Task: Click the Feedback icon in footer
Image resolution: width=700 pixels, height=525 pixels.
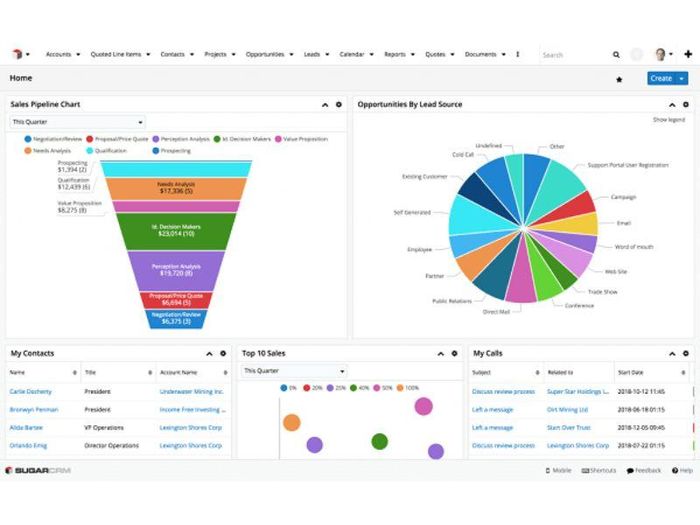Action: (x=631, y=470)
